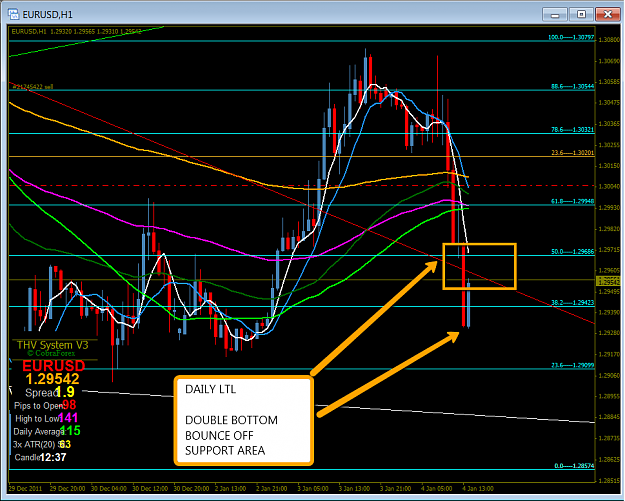625x501 pixels.
Task: Select the 78.6 Fibonacci level label 1.30321
Action: click(572, 130)
